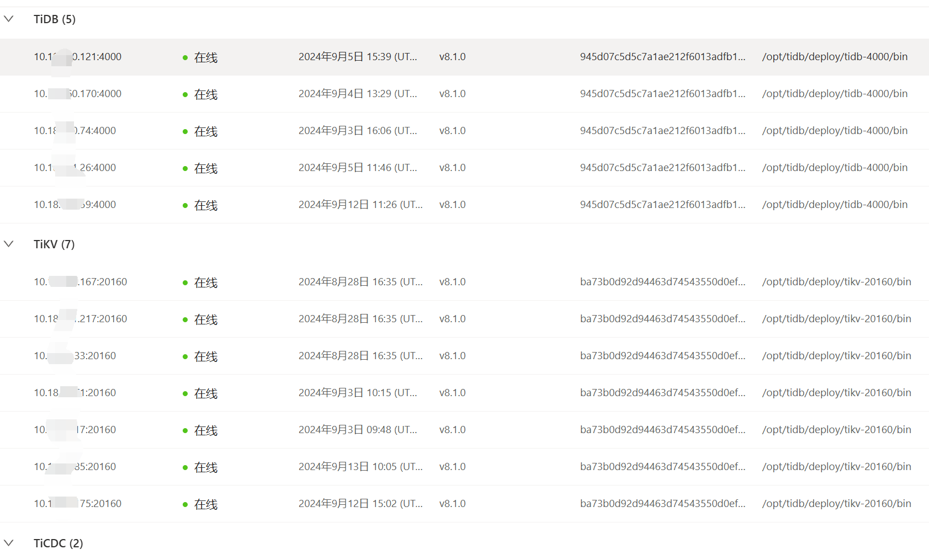Collapse the TiDB (5) group chevron
The image size is (929, 560).
9,19
